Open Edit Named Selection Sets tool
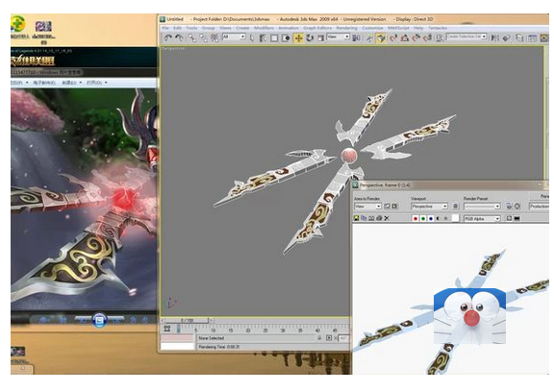This screenshot has width=554, height=392. click(440, 37)
